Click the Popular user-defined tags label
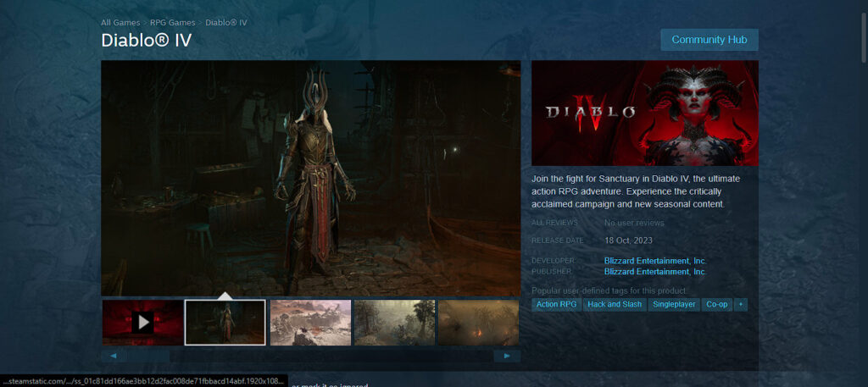The height and width of the screenshot is (387, 868). (x=609, y=290)
